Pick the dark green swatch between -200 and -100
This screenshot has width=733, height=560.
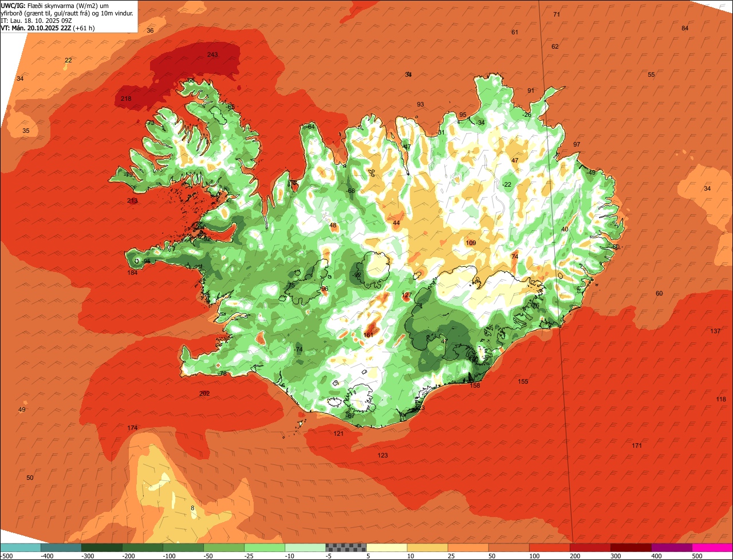(x=143, y=547)
